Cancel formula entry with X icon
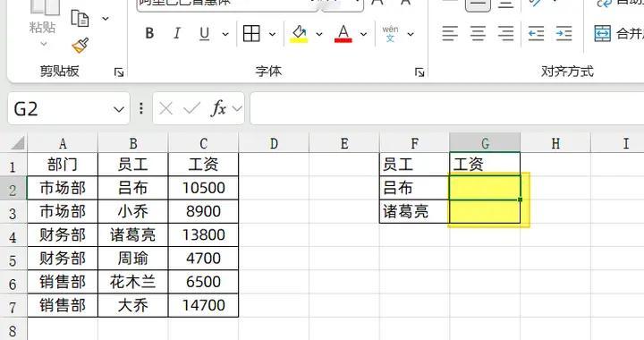Image resolution: width=644 pixels, height=340 pixels. (x=165, y=109)
